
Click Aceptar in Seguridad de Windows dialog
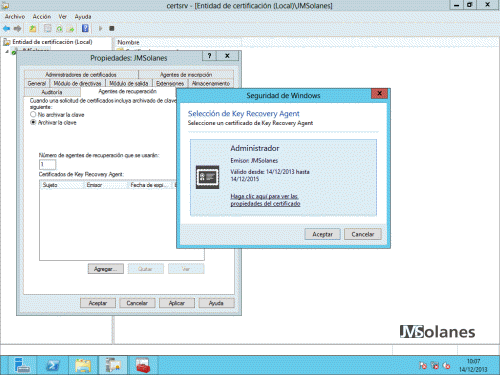pyautogui.click(x=322, y=234)
